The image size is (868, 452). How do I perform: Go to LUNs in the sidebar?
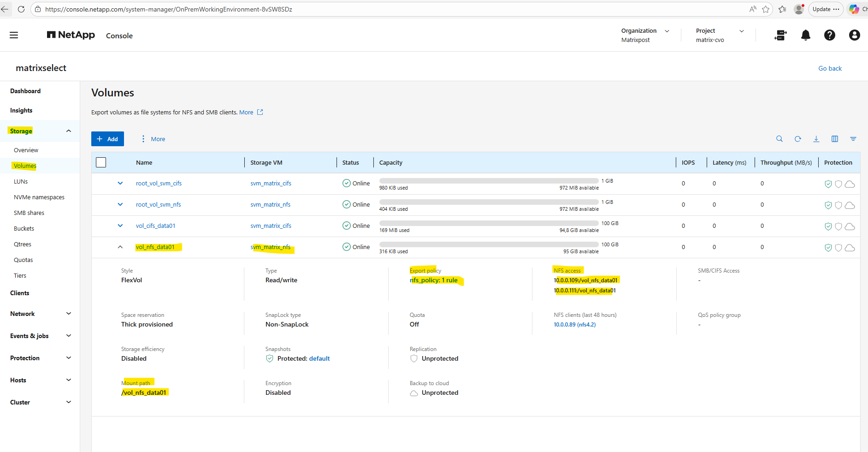[x=21, y=181]
